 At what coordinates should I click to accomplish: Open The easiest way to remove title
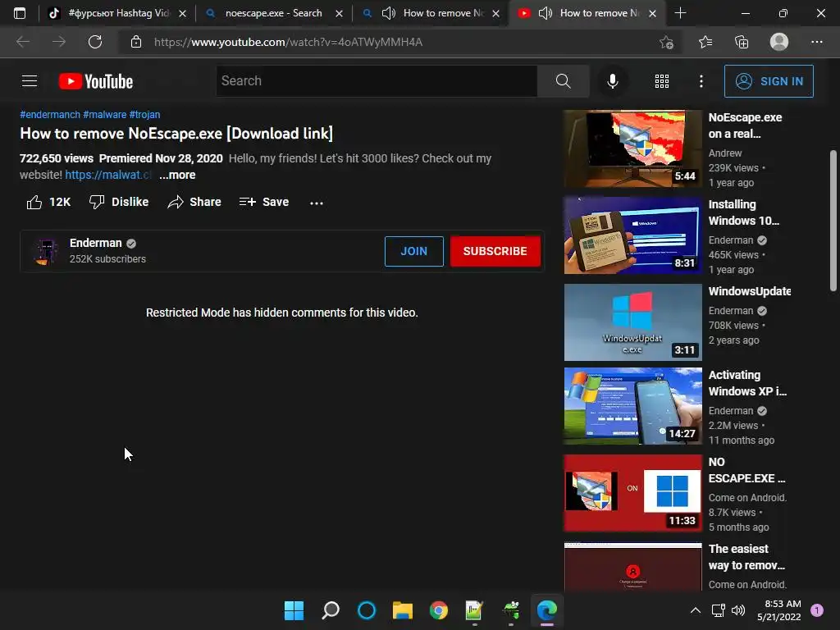(746, 557)
